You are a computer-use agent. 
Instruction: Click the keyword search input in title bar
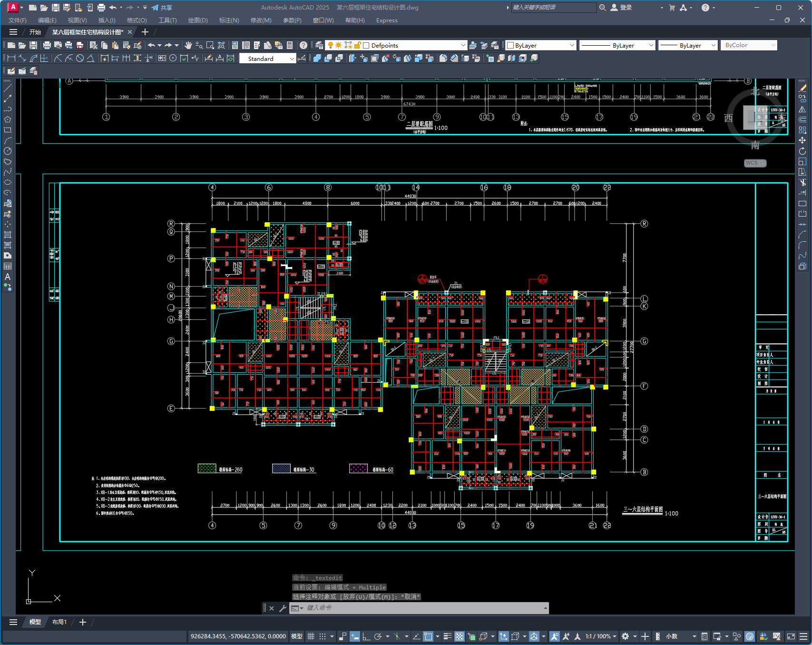pyautogui.click(x=554, y=8)
